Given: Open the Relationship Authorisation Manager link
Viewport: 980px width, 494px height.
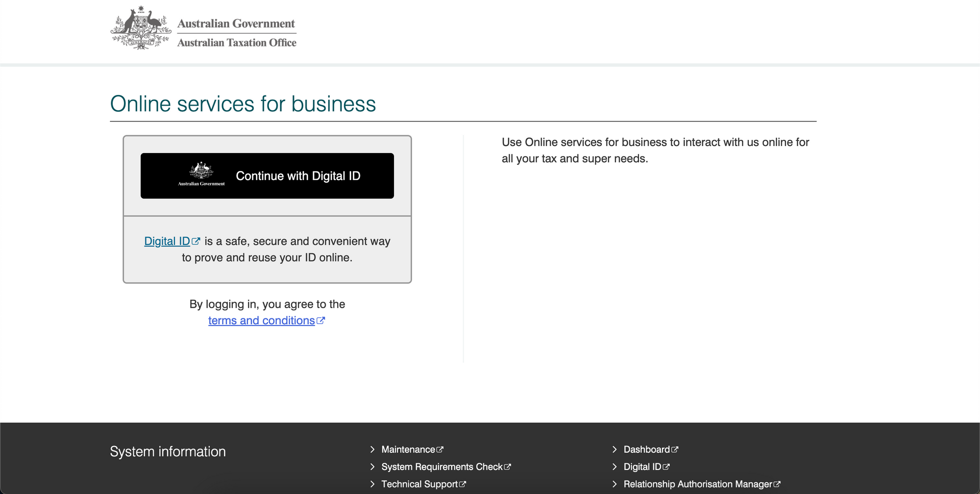Looking at the screenshot, I should coord(698,484).
